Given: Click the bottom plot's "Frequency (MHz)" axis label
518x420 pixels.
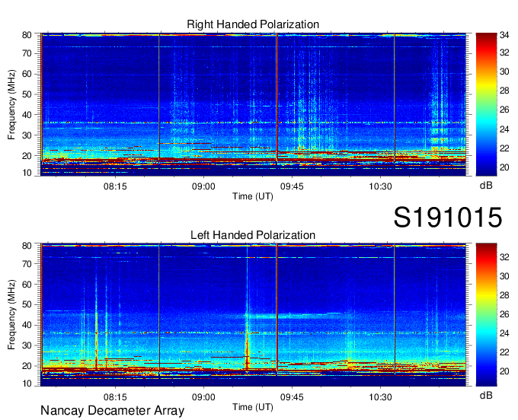Looking at the screenshot, I should click(x=11, y=315).
